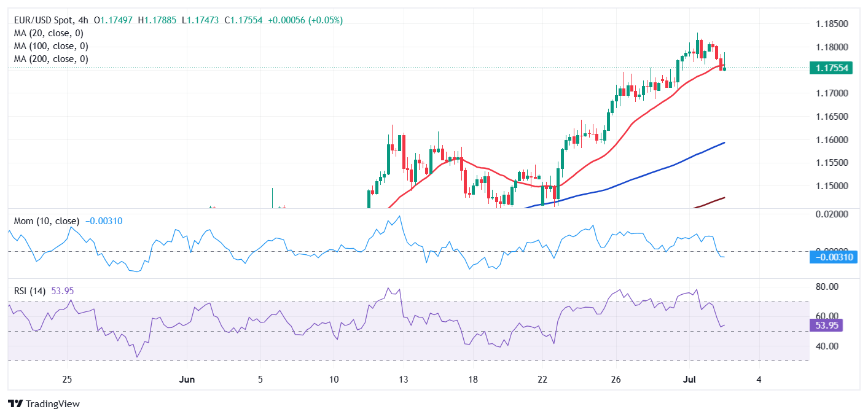This screenshot has height=417, width=868.
Task: Click the 1.16000 price axis label
Action: [832, 140]
